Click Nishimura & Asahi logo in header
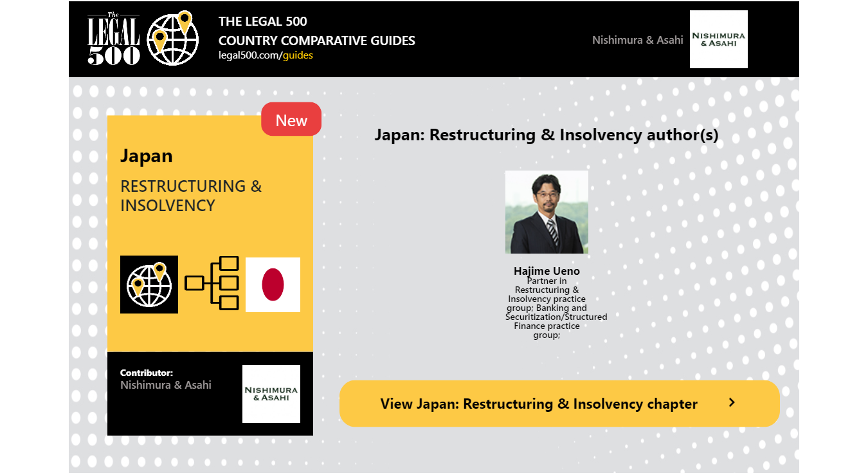Image resolution: width=868 pixels, height=475 pixels. point(718,39)
